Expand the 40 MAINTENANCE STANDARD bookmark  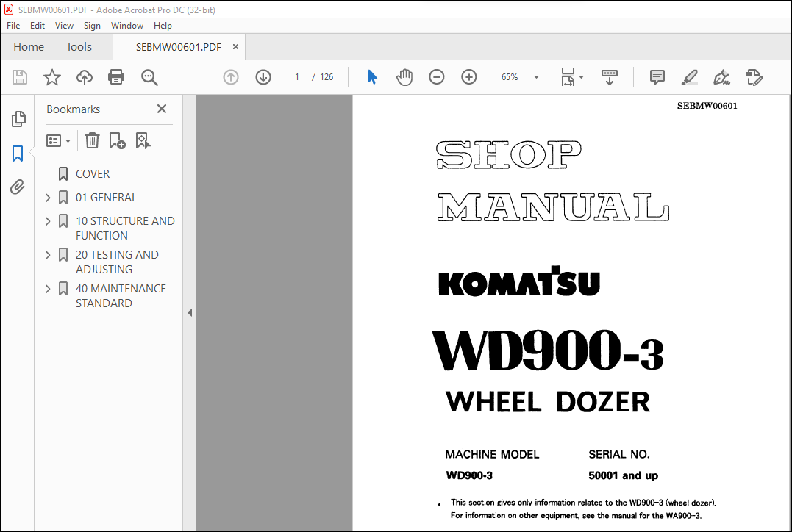pyautogui.click(x=48, y=289)
